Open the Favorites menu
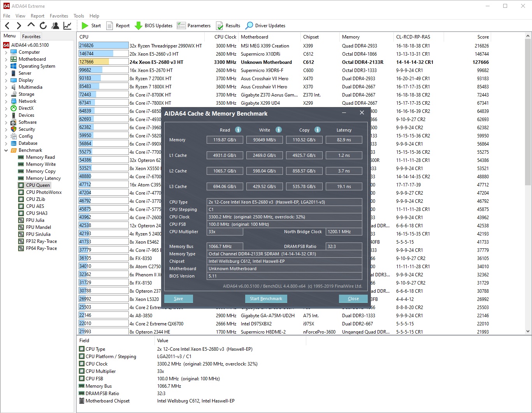 (59, 16)
